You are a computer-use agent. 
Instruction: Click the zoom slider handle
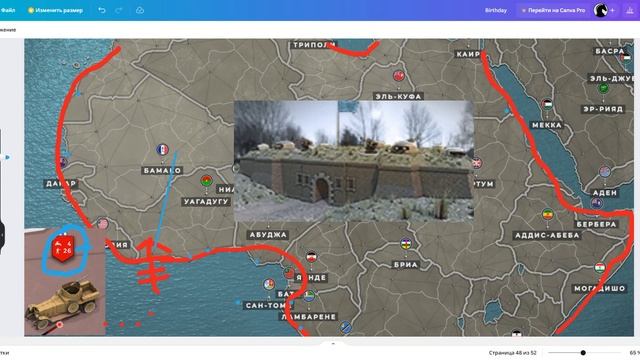click(x=583, y=353)
